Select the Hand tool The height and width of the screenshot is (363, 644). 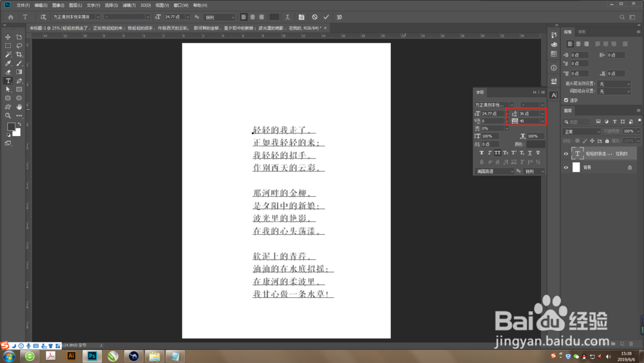coord(19,107)
